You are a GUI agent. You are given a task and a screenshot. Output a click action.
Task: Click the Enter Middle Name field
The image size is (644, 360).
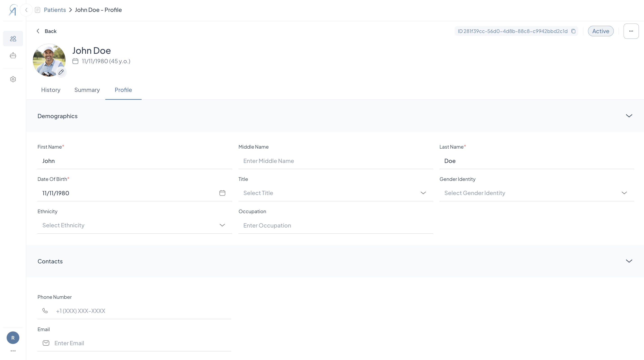tap(335, 161)
